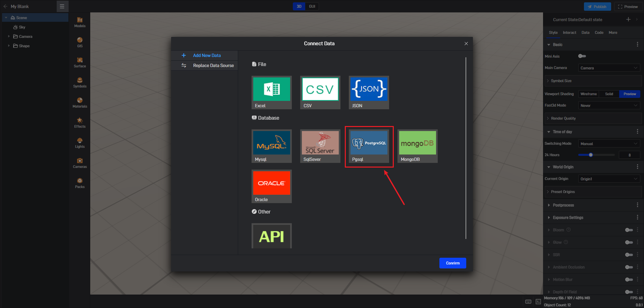Toggle the Mini Axis switch
The width and height of the screenshot is (644, 308).
(x=582, y=56)
